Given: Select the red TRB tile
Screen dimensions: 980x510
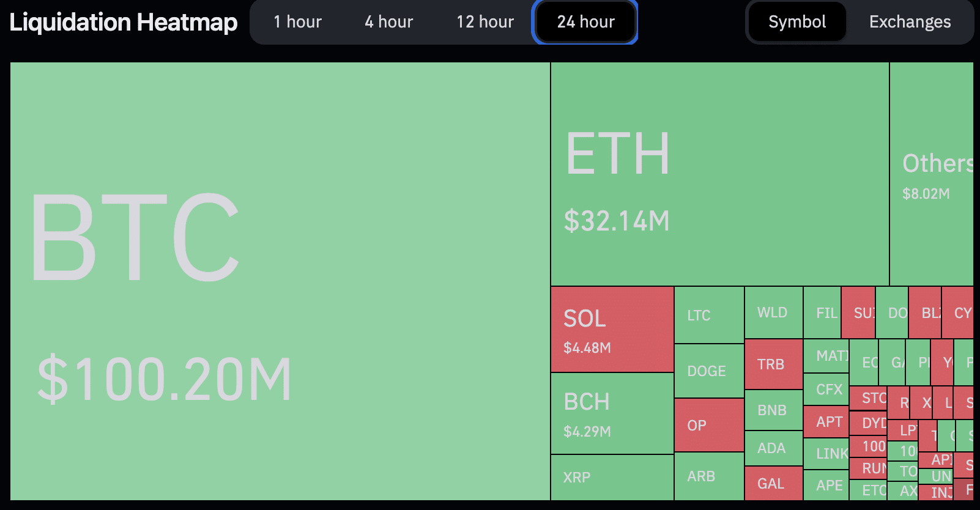Looking at the screenshot, I should [773, 364].
